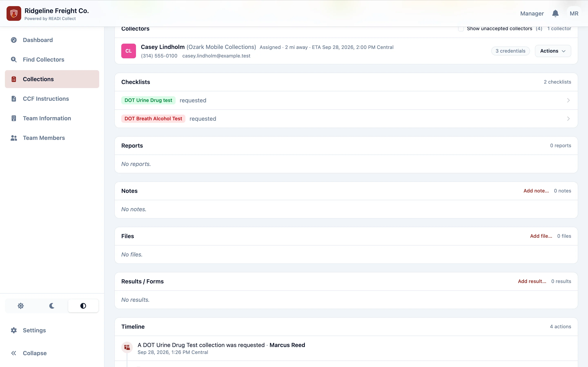Click the flask icon in the Timeline
Image resolution: width=588 pixels, height=367 pixels.
tap(127, 347)
